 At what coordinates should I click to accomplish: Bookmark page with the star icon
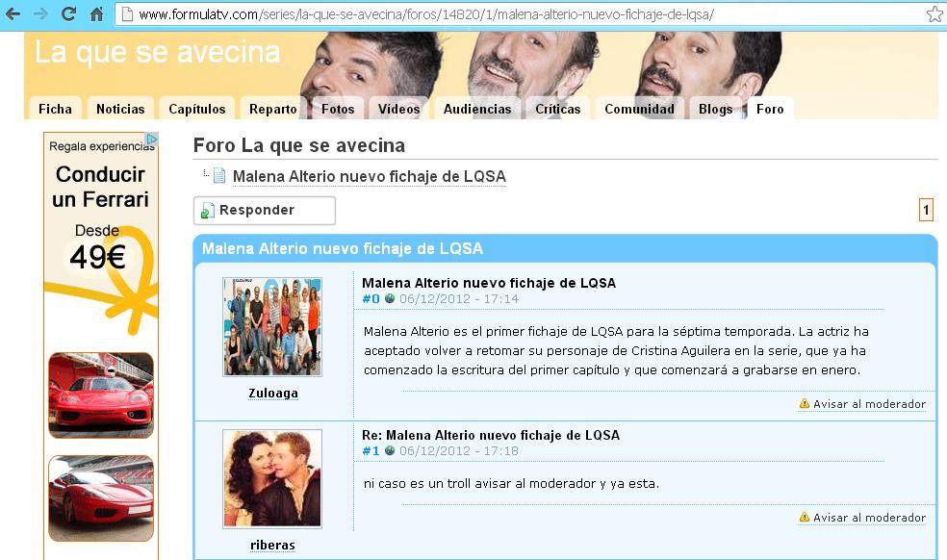point(934,13)
